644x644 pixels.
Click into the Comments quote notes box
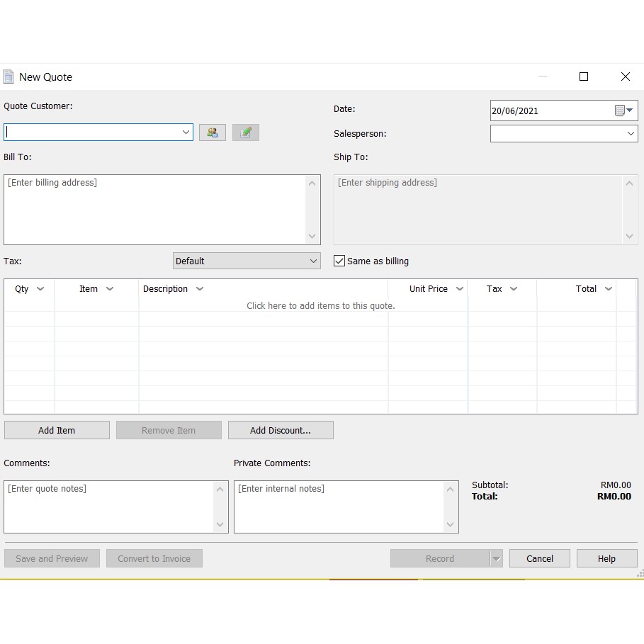point(109,507)
